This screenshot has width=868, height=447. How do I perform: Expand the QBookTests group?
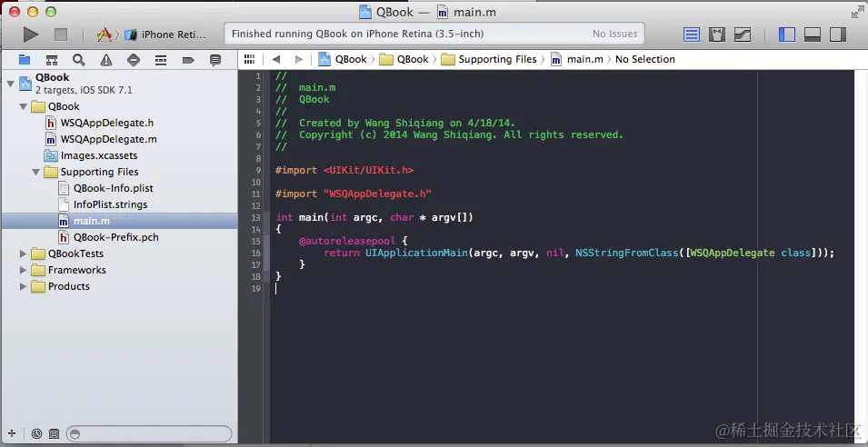click(24, 253)
